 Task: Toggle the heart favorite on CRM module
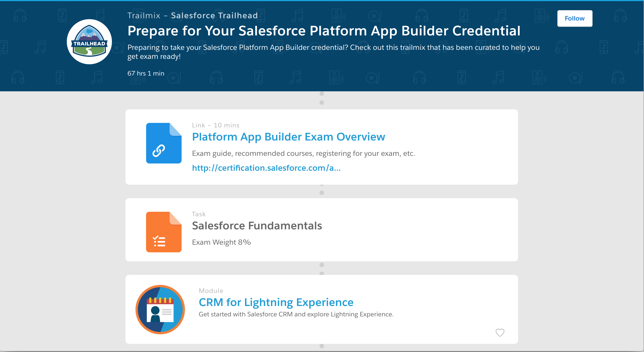click(500, 333)
